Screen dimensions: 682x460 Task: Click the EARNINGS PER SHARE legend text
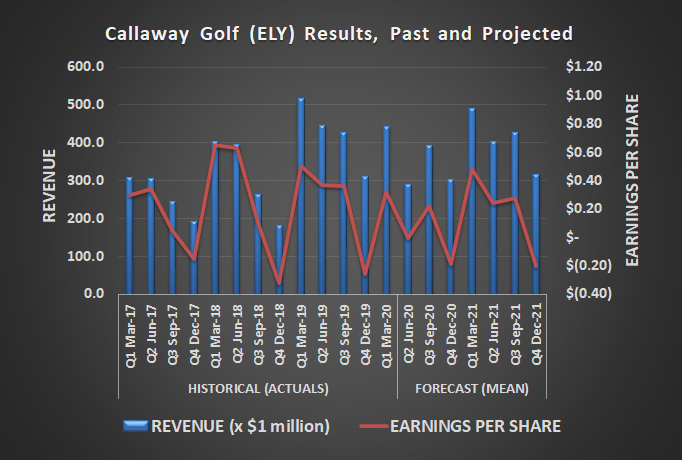click(483, 426)
